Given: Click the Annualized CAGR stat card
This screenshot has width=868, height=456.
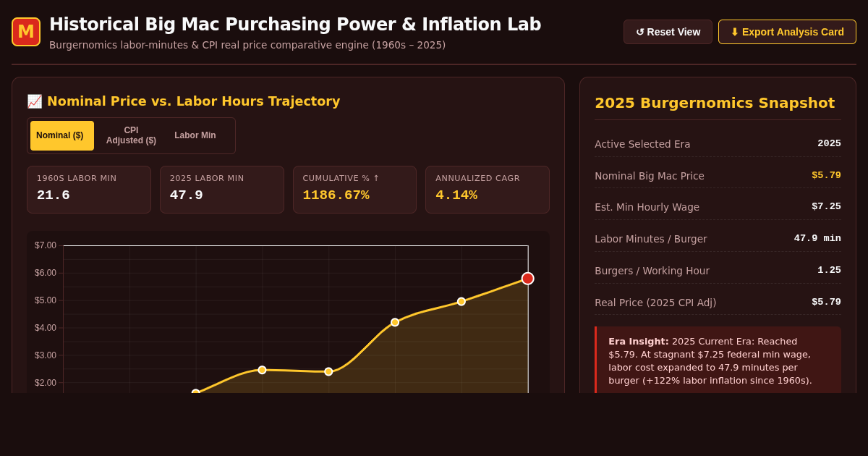Looking at the screenshot, I should pyautogui.click(x=488, y=190).
